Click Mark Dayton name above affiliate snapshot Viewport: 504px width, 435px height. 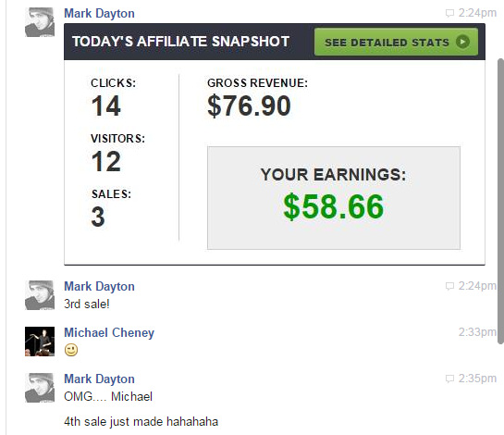pos(99,14)
